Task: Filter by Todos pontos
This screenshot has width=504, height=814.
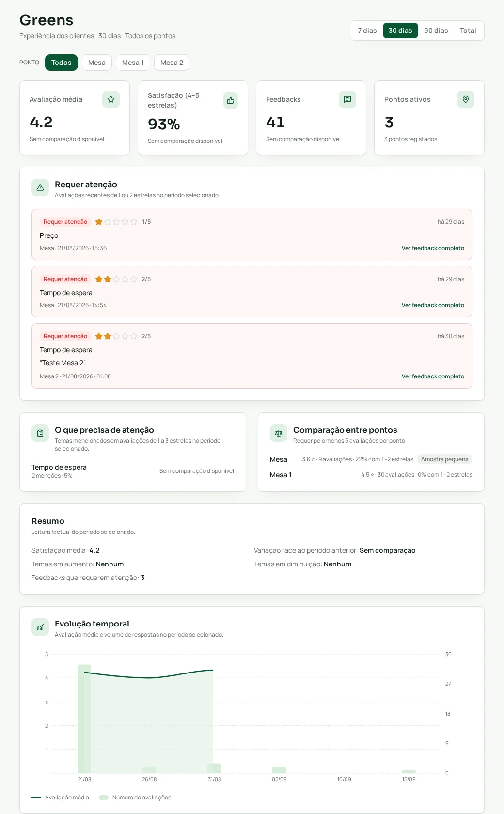Action: 62,63
